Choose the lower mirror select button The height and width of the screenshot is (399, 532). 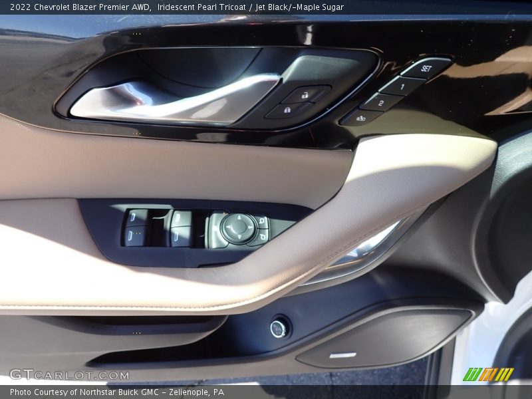261,238
